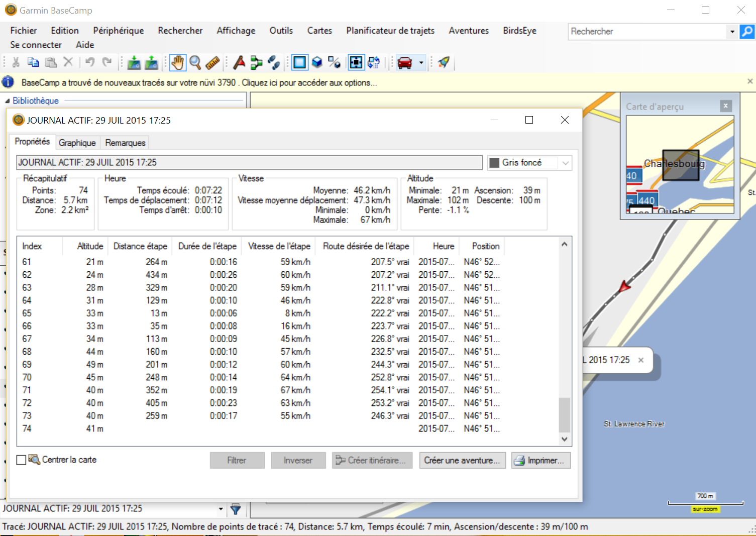This screenshot has width=756, height=536.
Task: Select the Zoom magnifier tool
Action: click(x=195, y=62)
